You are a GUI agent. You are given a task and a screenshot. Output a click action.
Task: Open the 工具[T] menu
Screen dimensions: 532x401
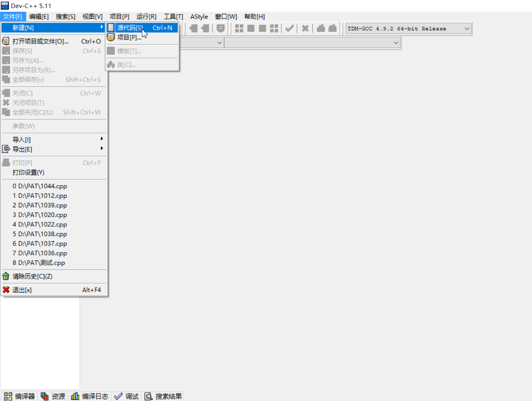tap(173, 17)
